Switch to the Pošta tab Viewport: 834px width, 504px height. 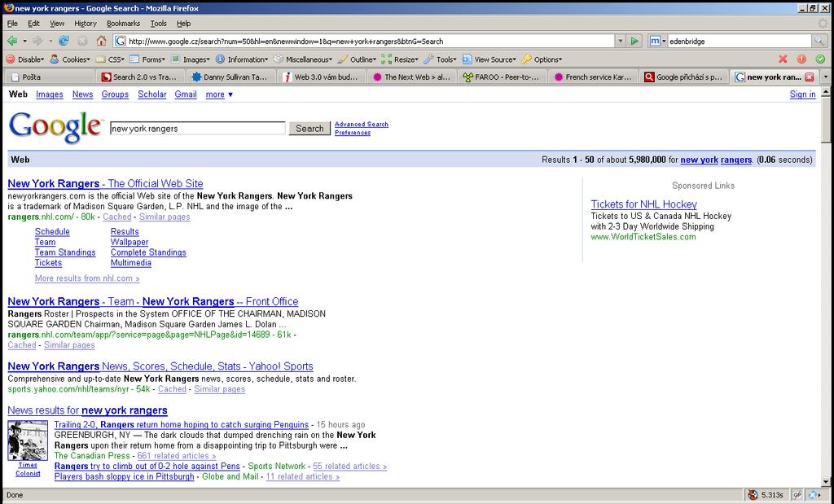[50, 77]
